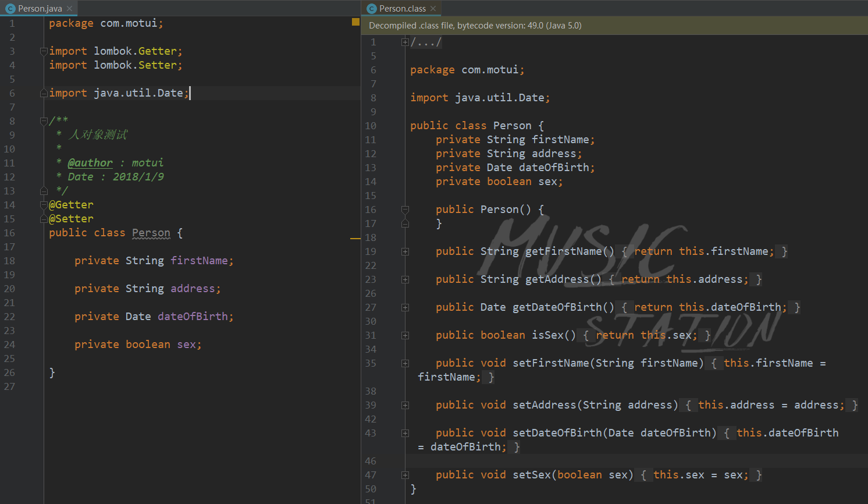Click 'private Date dateOfBirth;' in Person.class
This screenshot has width=868, height=504.
click(x=515, y=168)
